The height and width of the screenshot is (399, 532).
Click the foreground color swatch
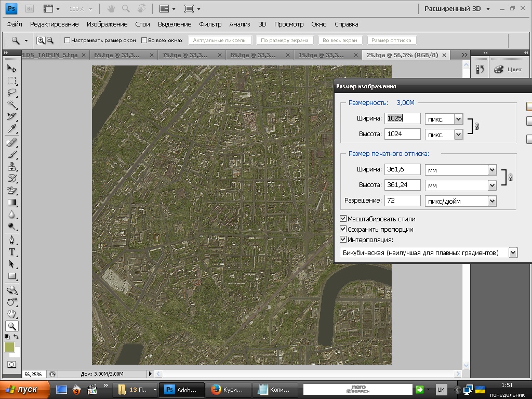(9, 347)
